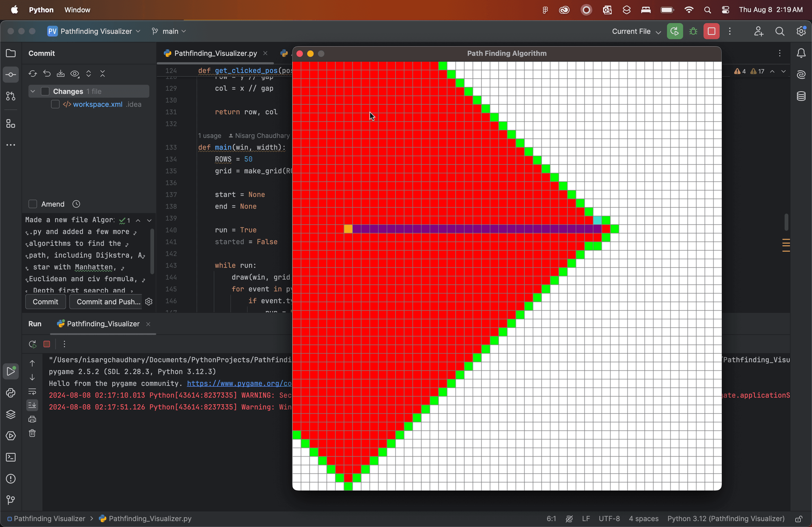Viewport: 812px width, 527px height.
Task: Click the Commit button
Action: 45,302
